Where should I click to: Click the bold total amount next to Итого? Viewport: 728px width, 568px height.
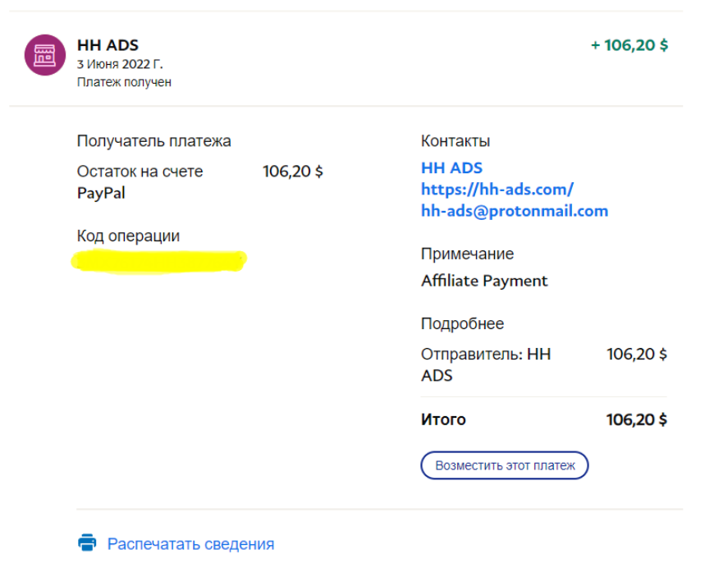tap(637, 419)
